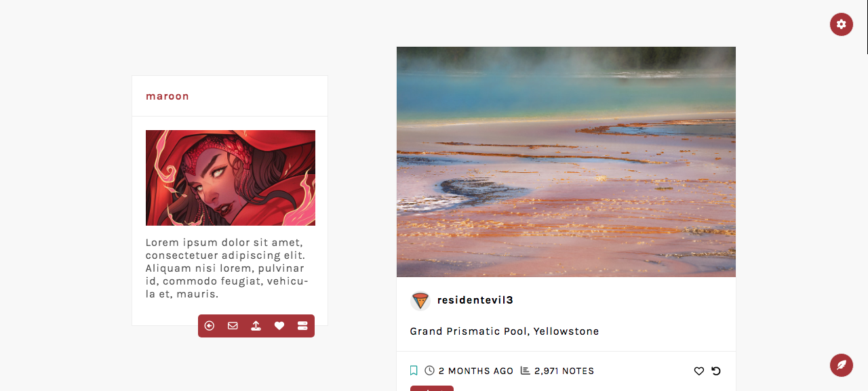Click the clock icon beside timestamp
Screen dimensions: 868x391
429,371
